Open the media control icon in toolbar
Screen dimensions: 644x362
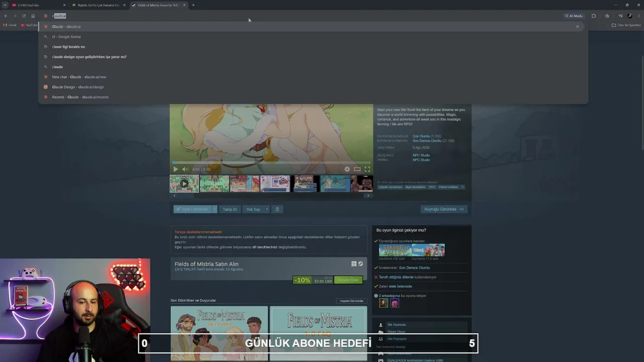(620, 16)
